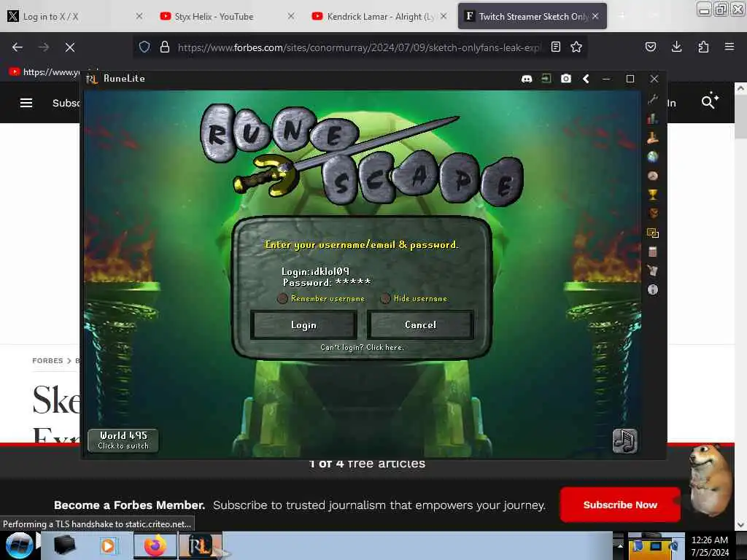Open the orange icon below the trophy
This screenshot has height=560, width=747.
pos(653,214)
